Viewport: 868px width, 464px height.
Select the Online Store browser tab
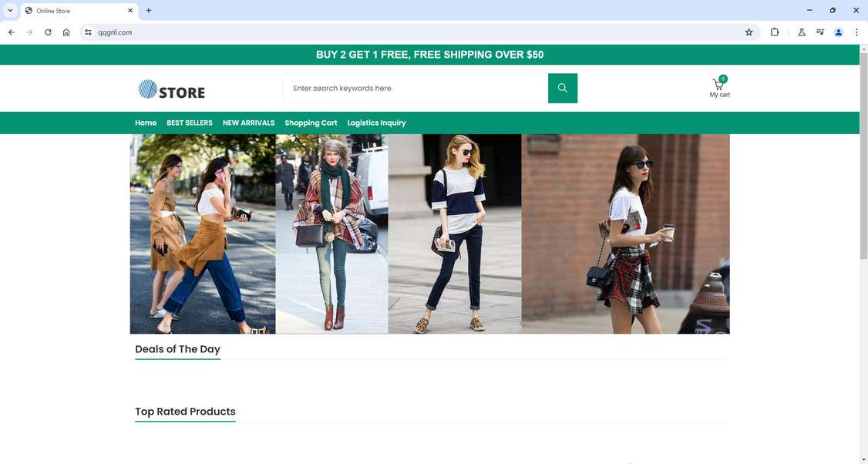click(x=79, y=11)
